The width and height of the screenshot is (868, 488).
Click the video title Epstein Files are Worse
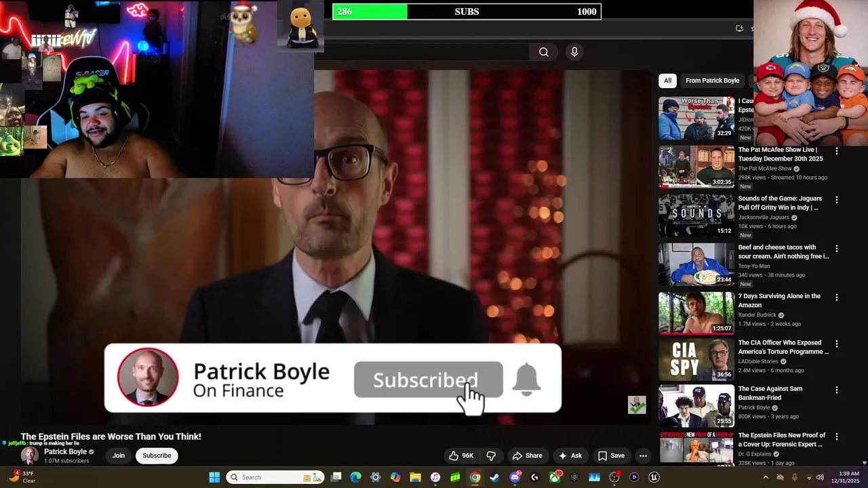111,436
